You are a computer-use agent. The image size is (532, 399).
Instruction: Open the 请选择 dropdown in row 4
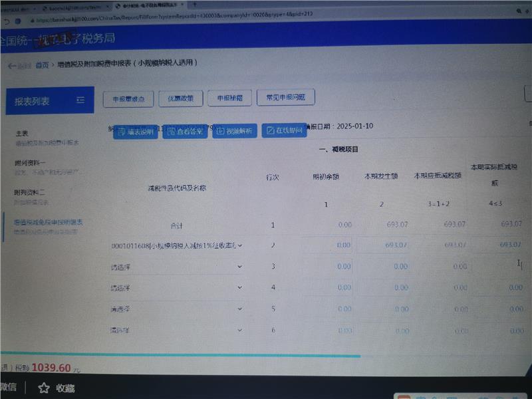tap(239, 288)
